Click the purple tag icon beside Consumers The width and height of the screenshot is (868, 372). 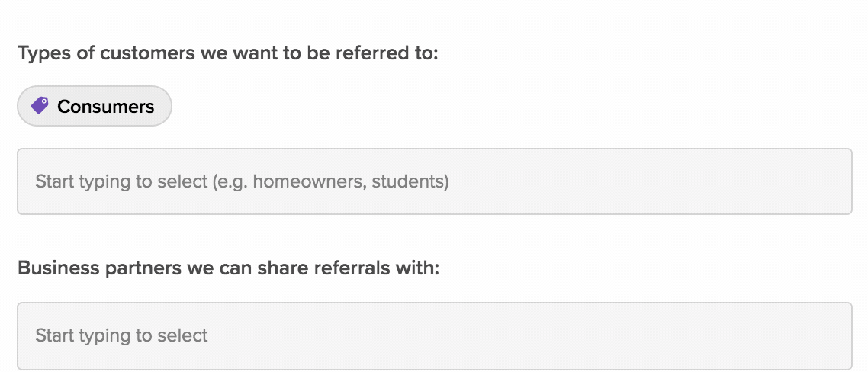(40, 105)
